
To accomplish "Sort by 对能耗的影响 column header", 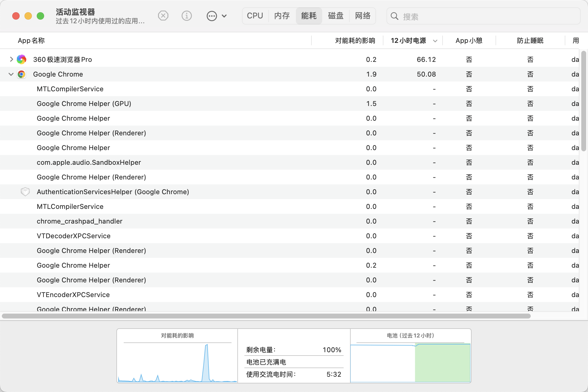I will pyautogui.click(x=347, y=40).
